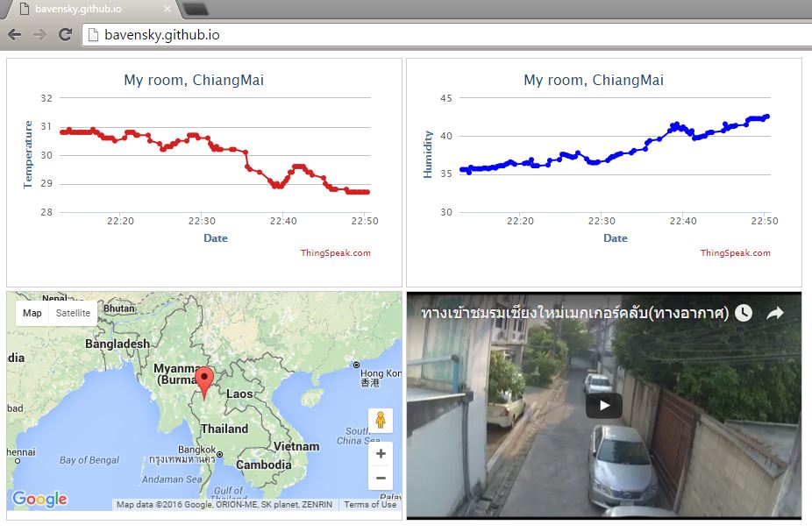
Task: Click Bangladesh label on the map
Action: tap(118, 344)
